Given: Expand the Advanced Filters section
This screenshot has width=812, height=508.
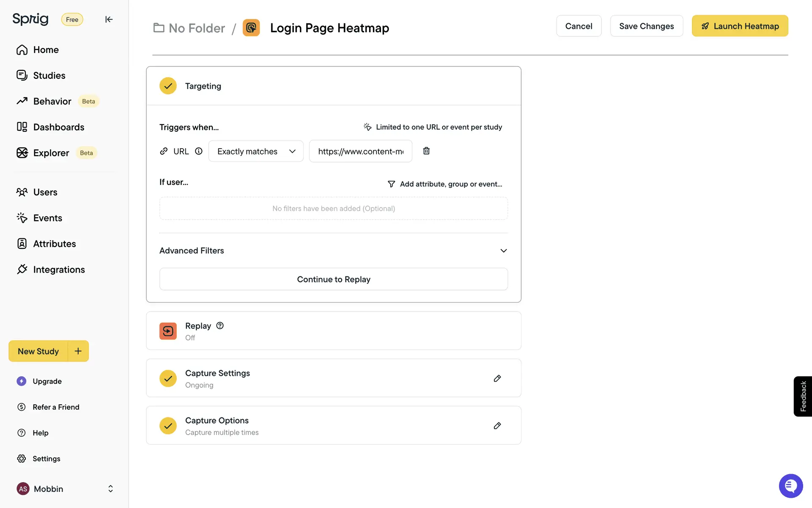Looking at the screenshot, I should [503, 251].
